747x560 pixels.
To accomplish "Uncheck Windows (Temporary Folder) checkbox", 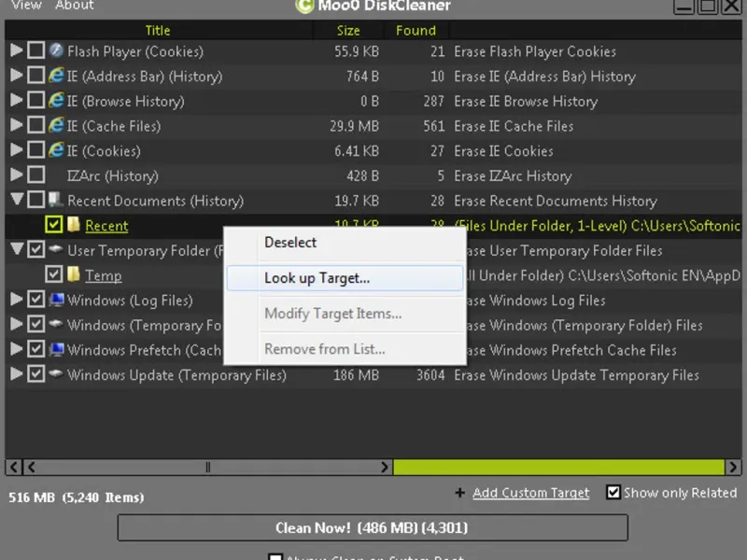I will coord(36,324).
